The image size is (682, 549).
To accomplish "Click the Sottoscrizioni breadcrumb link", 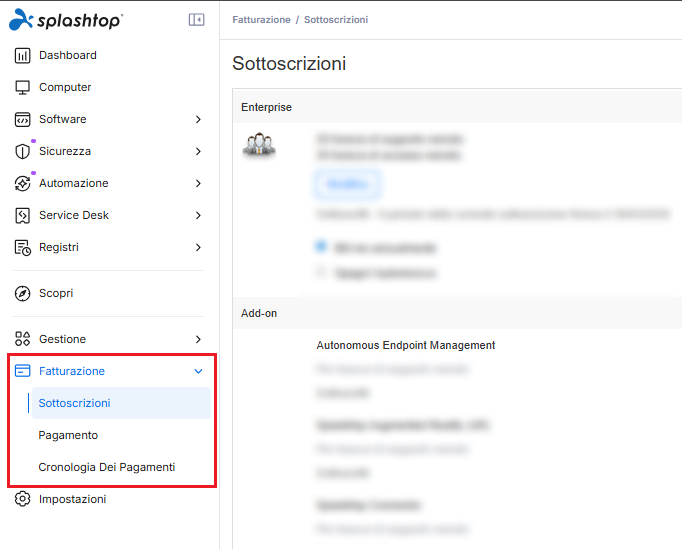I will (x=336, y=20).
